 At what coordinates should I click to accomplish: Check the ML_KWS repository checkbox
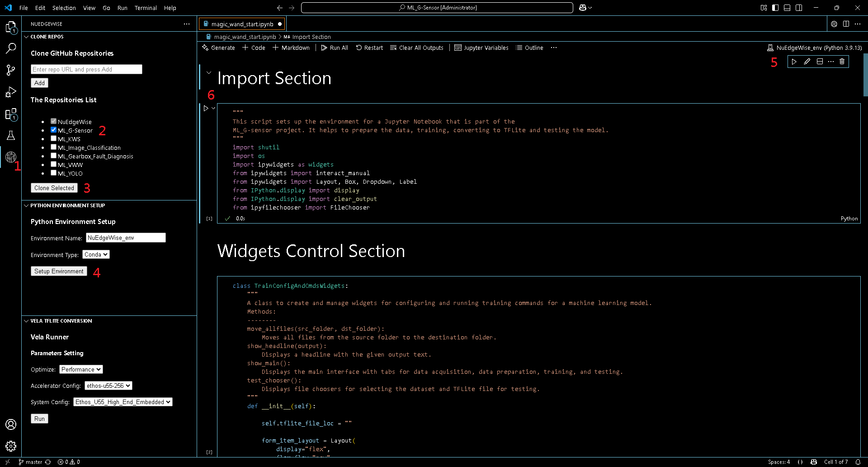tap(53, 138)
